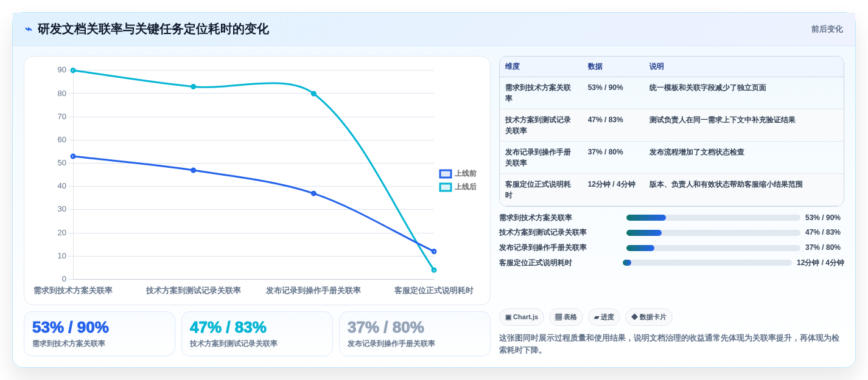868x380 pixels.
Task: Click the 53% / 90% data card
Action: point(99,334)
